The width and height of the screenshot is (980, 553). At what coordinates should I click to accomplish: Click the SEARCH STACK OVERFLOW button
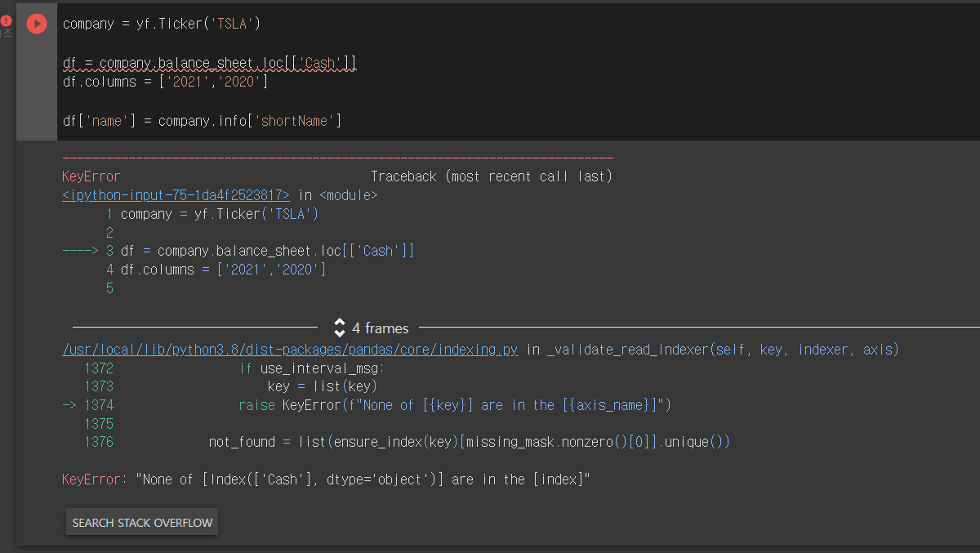point(142,523)
